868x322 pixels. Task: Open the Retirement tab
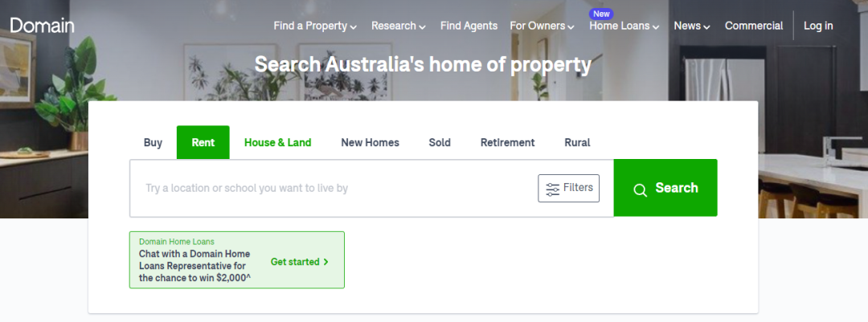click(x=508, y=143)
